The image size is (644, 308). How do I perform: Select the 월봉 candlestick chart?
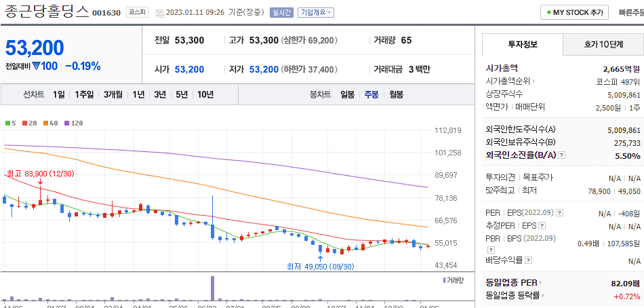coord(397,94)
